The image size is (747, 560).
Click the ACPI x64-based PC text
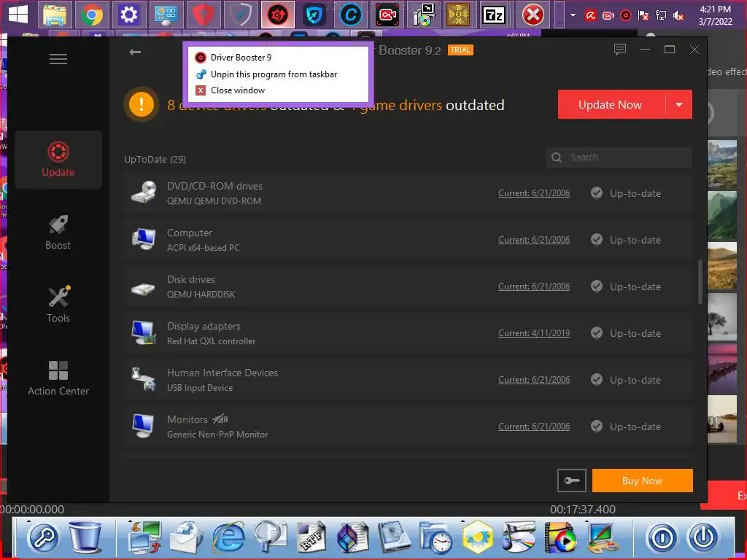203,248
